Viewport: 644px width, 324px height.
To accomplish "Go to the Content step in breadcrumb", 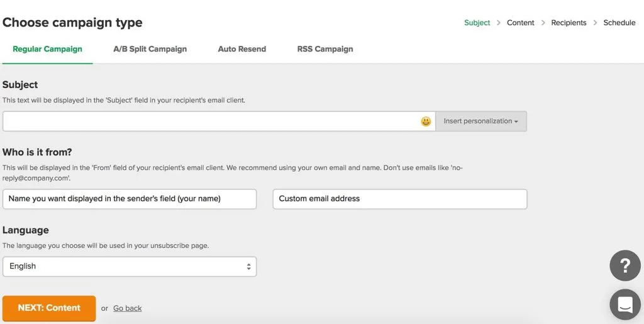I will (520, 23).
